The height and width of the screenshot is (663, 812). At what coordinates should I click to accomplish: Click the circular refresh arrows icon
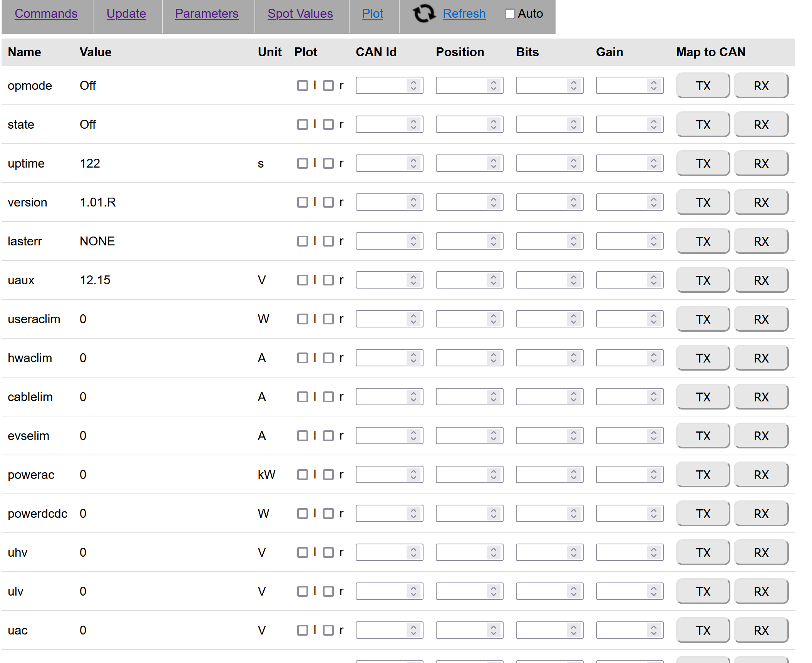[424, 13]
